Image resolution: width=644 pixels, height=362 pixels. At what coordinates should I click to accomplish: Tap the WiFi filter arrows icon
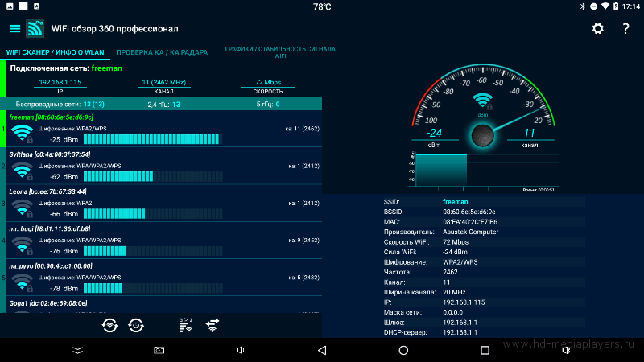point(213,326)
